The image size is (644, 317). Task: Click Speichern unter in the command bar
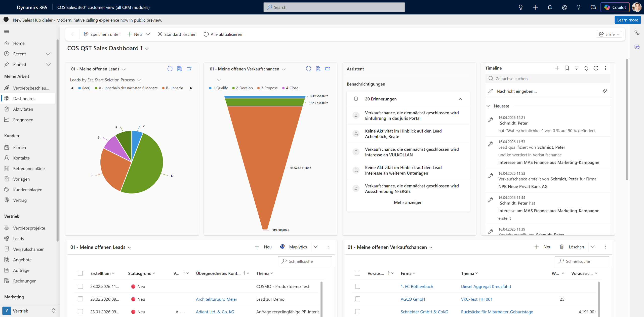coord(102,34)
